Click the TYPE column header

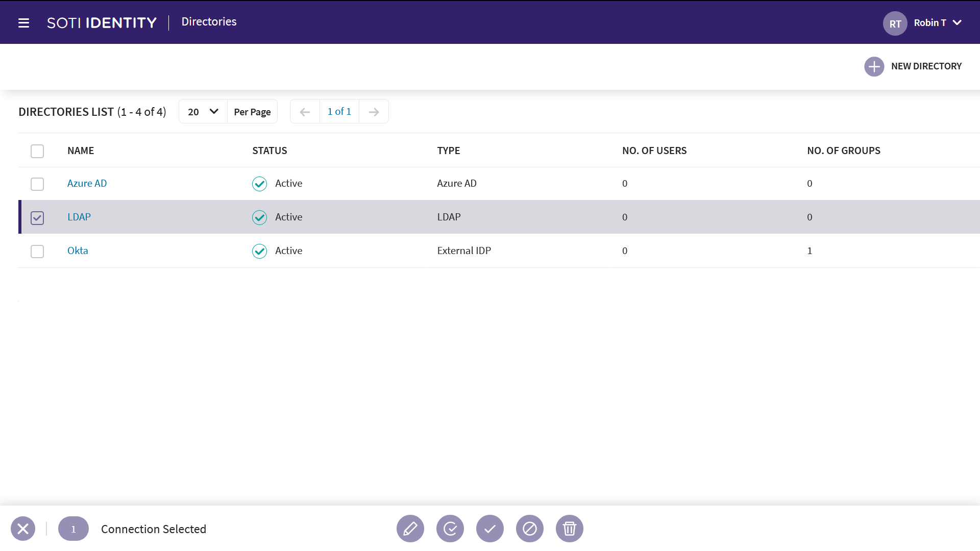tap(449, 151)
